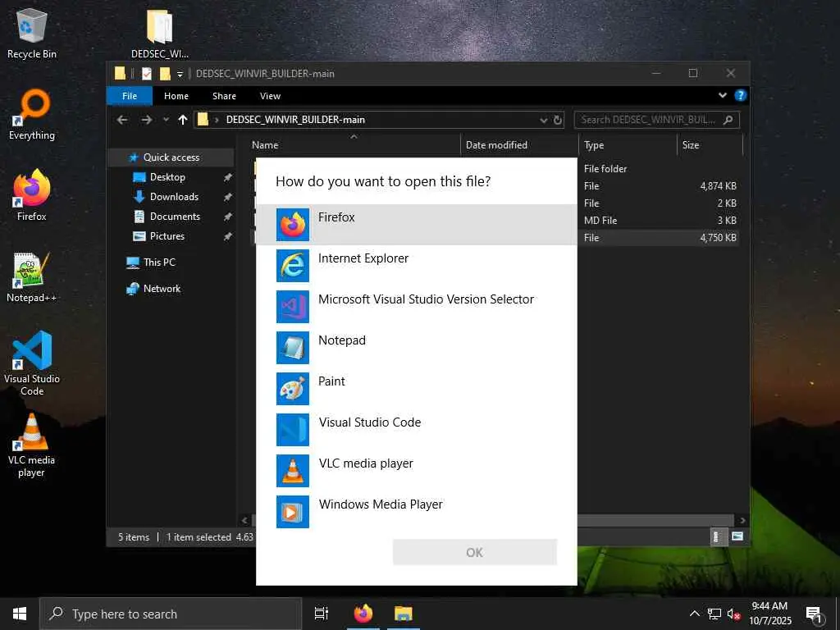
Task: Click taskbar search box
Action: (x=171, y=614)
